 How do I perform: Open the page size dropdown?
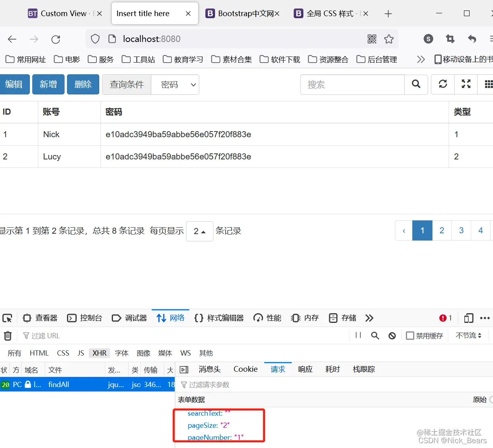pos(200,231)
